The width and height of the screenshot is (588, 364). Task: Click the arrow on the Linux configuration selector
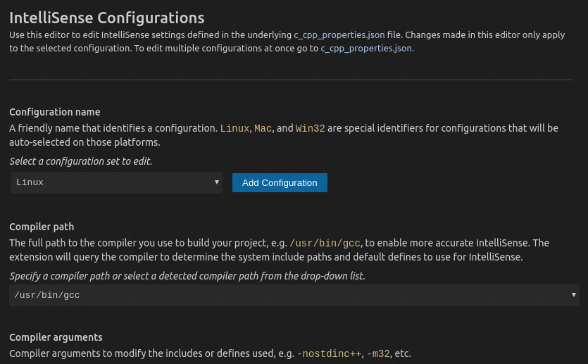click(x=217, y=182)
